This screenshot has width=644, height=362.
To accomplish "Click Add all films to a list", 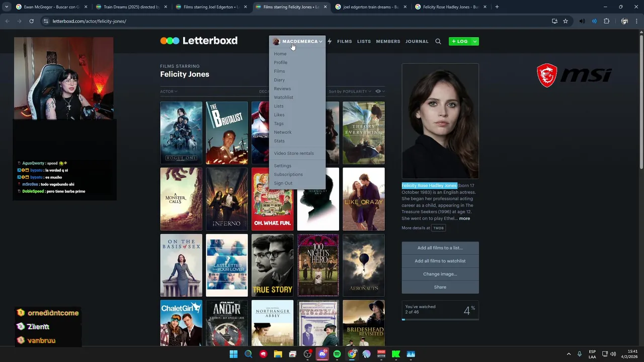I will tap(440, 248).
